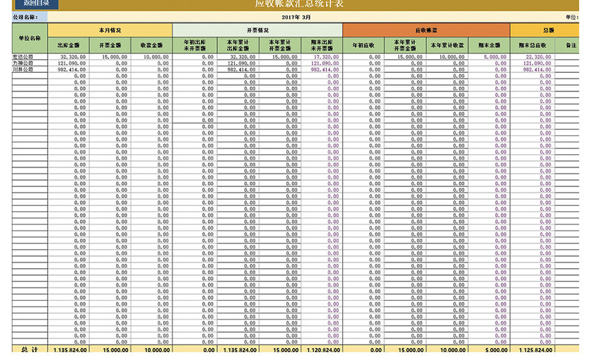Select the 总计 row 出库金额 value 1,135,824.00

tap(69, 349)
